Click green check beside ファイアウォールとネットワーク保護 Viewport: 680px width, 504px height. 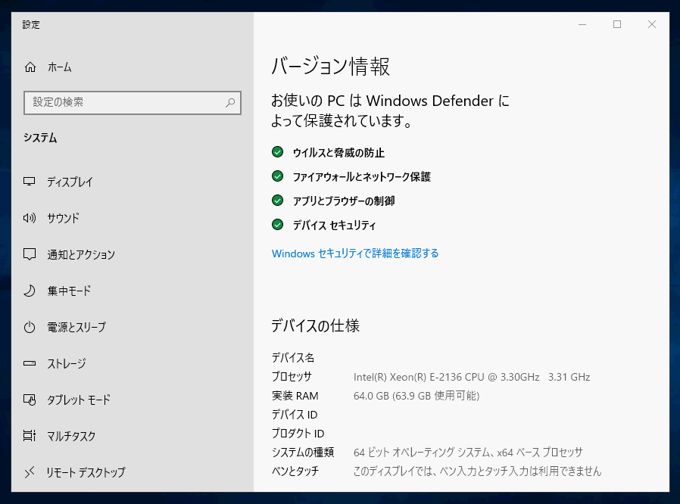tap(278, 176)
